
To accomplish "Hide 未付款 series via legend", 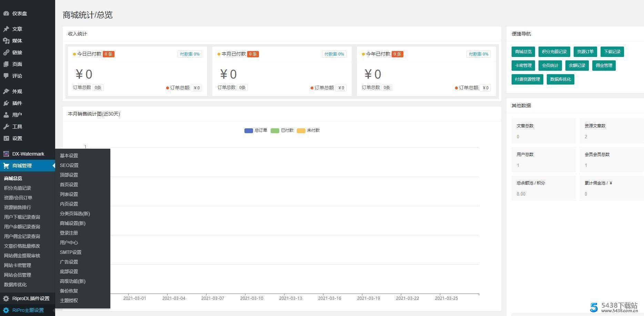I will [301, 131].
